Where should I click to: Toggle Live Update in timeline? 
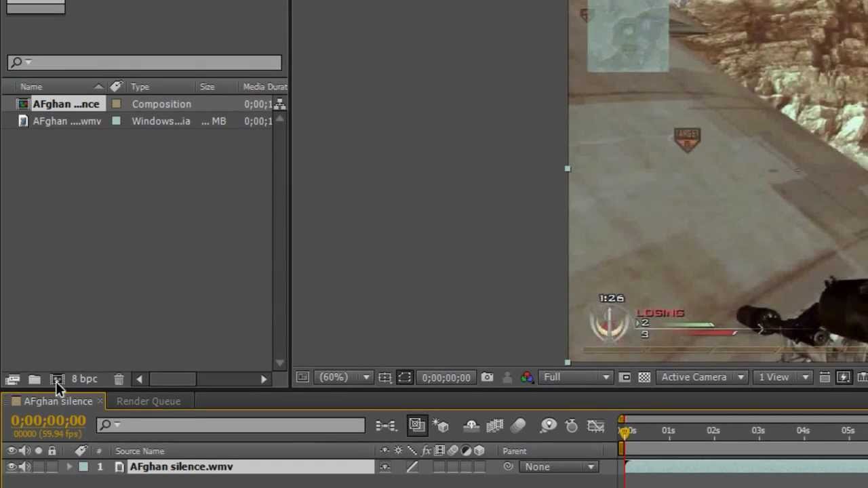pyautogui.click(x=416, y=425)
